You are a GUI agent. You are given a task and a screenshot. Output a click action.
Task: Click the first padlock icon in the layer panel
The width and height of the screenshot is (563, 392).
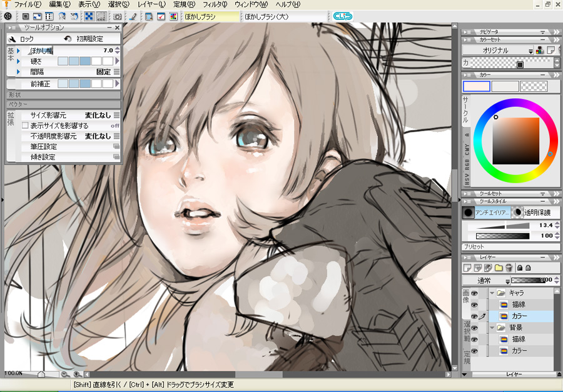pyautogui.click(x=520, y=268)
